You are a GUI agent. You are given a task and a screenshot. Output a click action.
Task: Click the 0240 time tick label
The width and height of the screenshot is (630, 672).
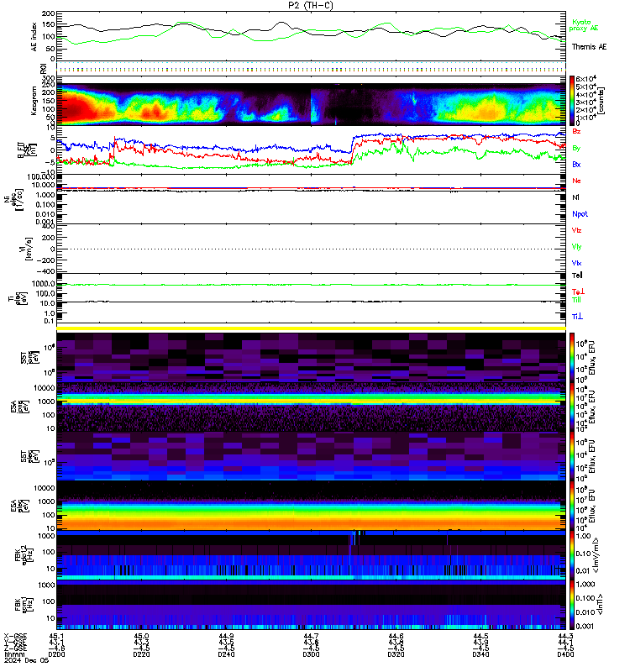pos(226,654)
